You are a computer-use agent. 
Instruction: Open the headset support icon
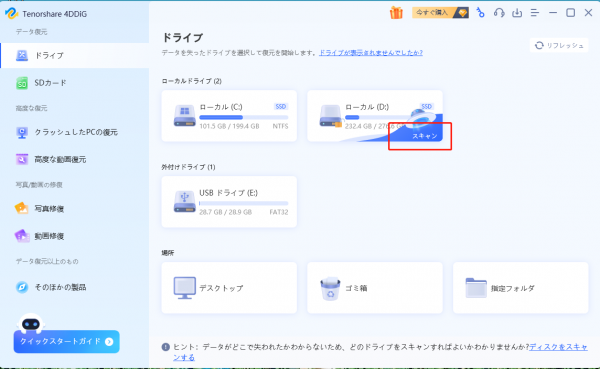(x=499, y=13)
